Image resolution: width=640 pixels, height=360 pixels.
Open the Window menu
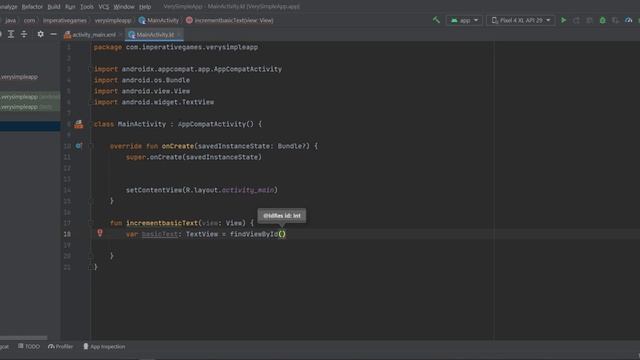click(124, 7)
